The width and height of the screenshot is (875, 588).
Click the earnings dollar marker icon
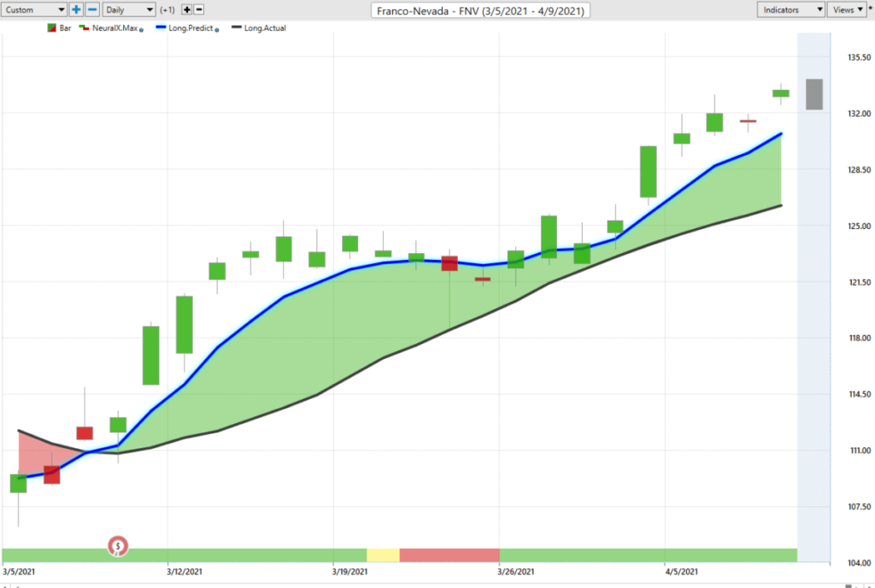click(x=118, y=546)
